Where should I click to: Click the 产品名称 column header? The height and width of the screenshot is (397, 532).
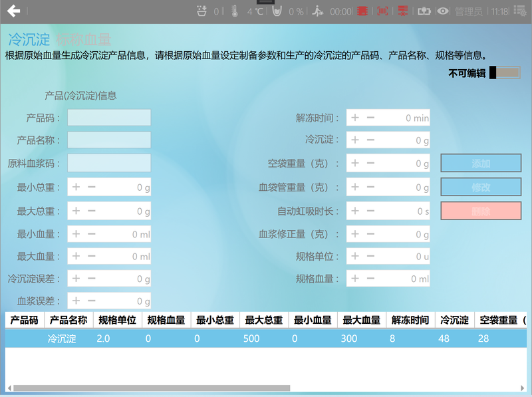pos(68,320)
